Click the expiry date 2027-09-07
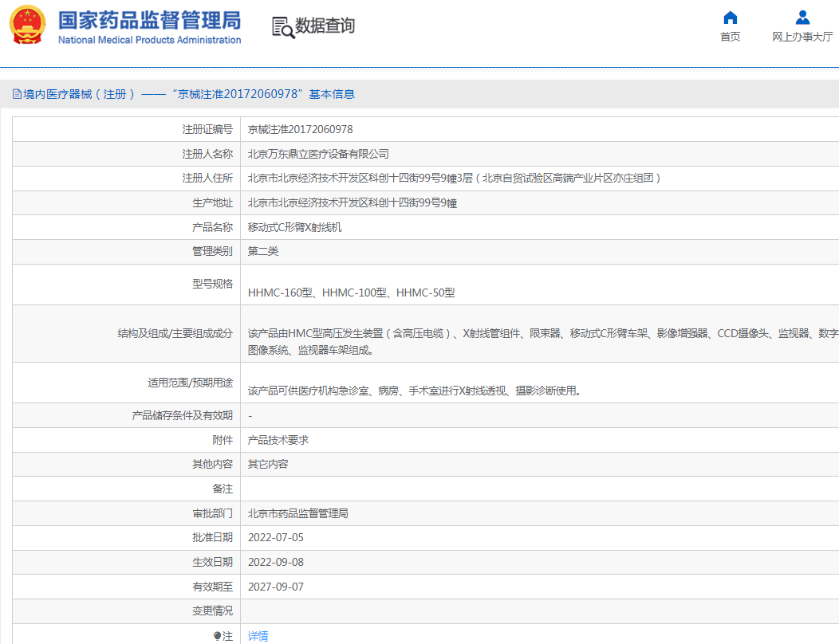 pyautogui.click(x=276, y=587)
